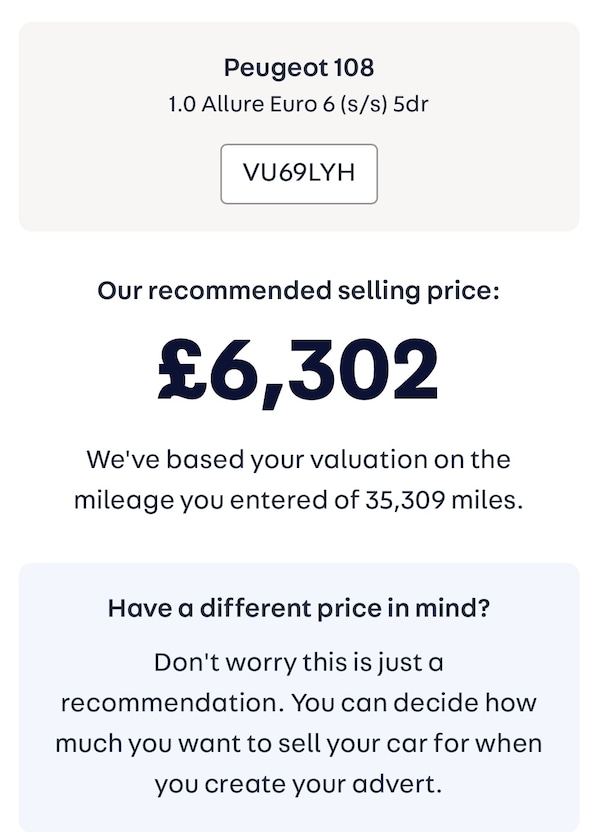The width and height of the screenshot is (600, 832).
Task: Select the Peugeot 108 vehicle title
Action: click(x=299, y=68)
